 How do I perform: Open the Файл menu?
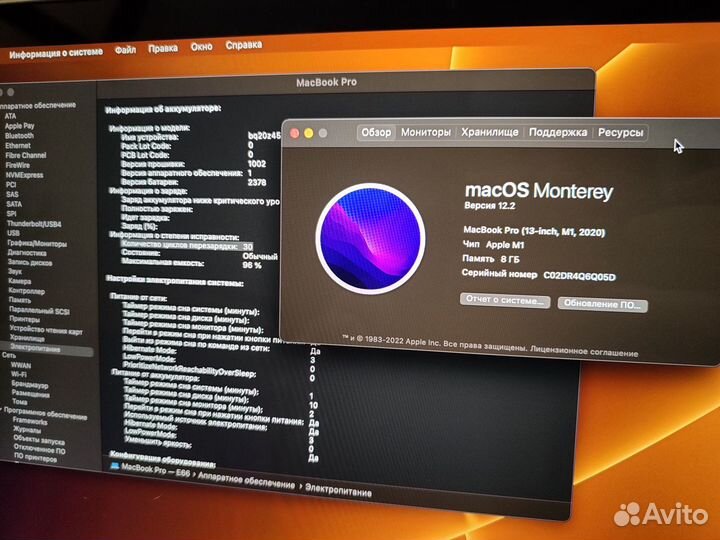coord(125,50)
